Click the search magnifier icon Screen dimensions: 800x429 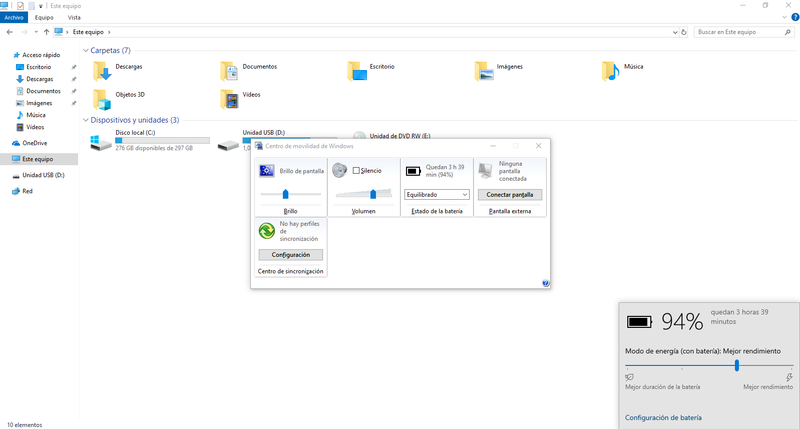[x=788, y=32]
